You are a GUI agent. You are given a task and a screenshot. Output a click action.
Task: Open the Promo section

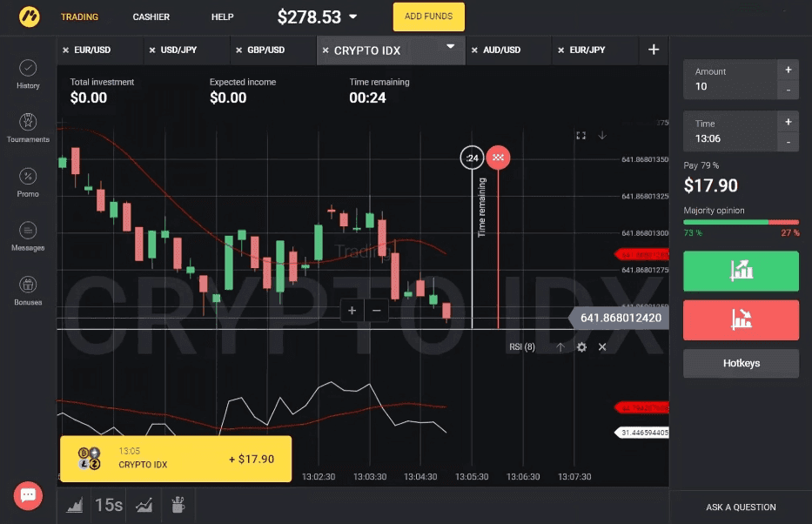coord(28,182)
